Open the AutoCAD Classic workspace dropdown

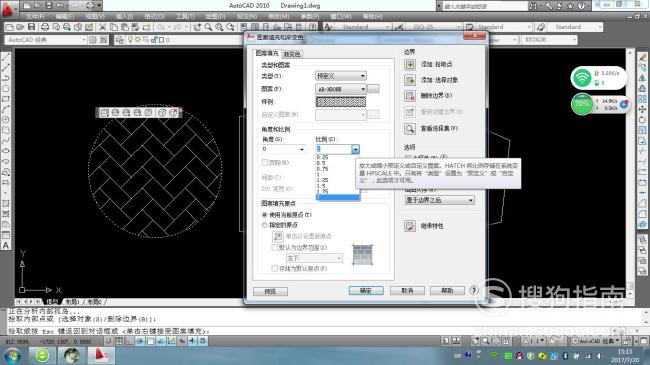click(46, 40)
